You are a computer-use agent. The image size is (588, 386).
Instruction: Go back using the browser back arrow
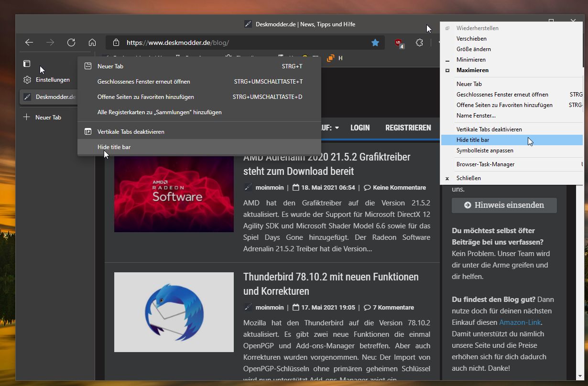pos(29,43)
